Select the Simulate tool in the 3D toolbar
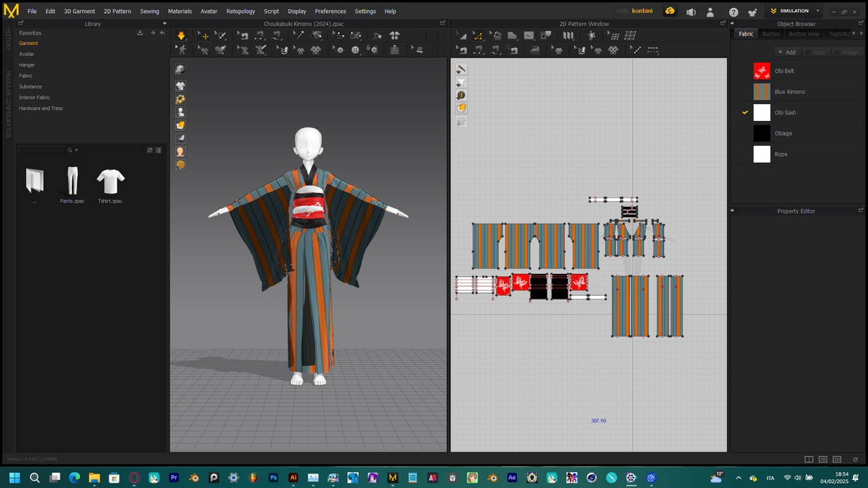The width and height of the screenshot is (868, 488). [x=181, y=35]
